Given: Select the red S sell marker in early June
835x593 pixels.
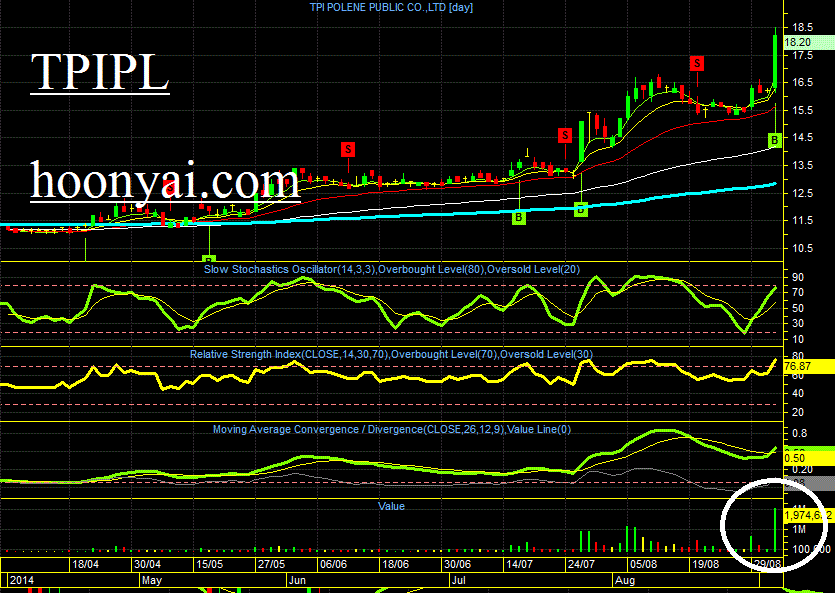Looking at the screenshot, I should [x=348, y=150].
